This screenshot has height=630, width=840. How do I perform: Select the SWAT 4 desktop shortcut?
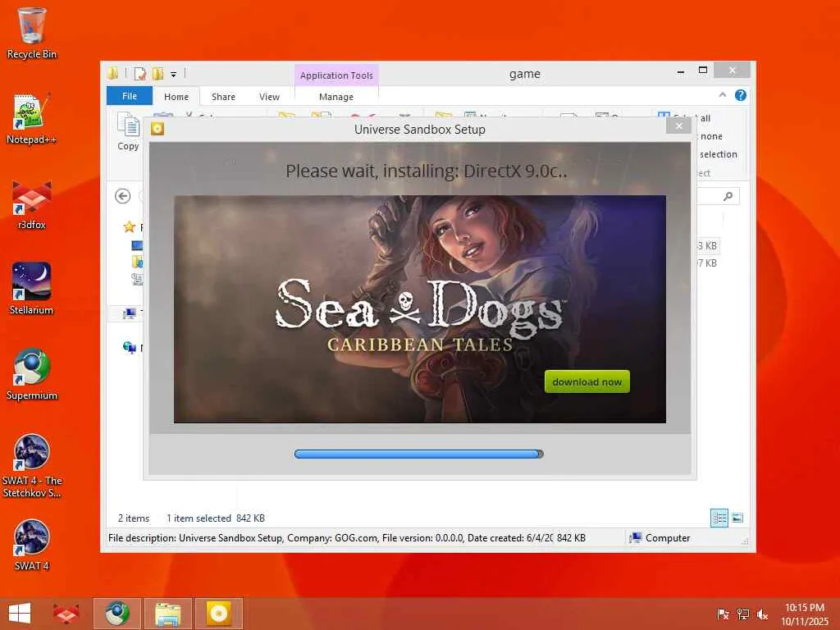pos(32,546)
